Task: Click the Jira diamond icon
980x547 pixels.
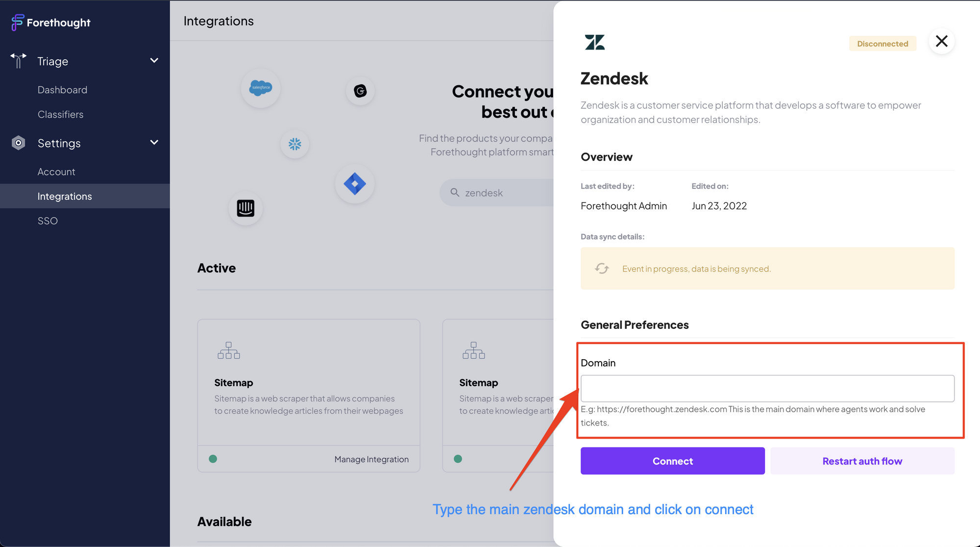Action: coord(355,184)
